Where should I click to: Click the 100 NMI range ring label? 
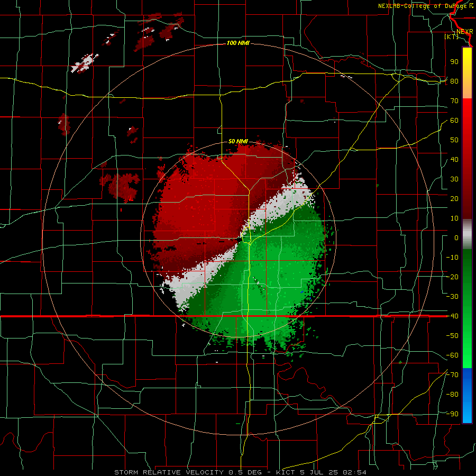point(238,43)
